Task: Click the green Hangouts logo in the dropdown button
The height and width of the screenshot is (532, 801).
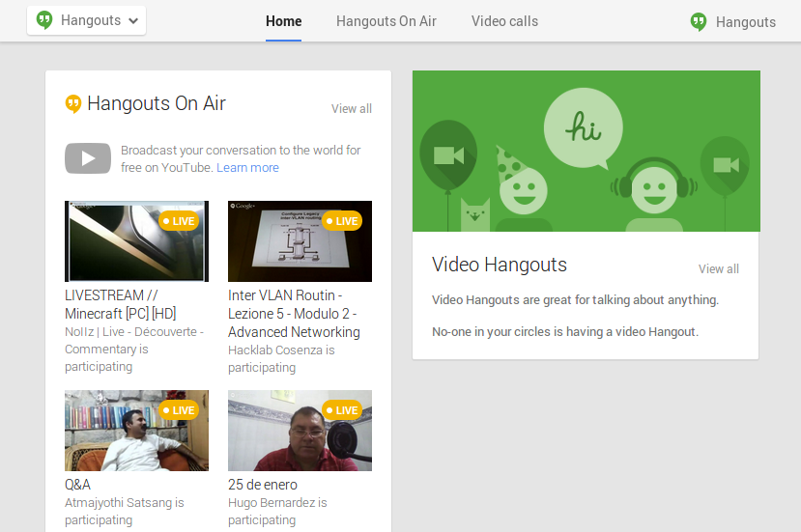Action: coord(44,20)
